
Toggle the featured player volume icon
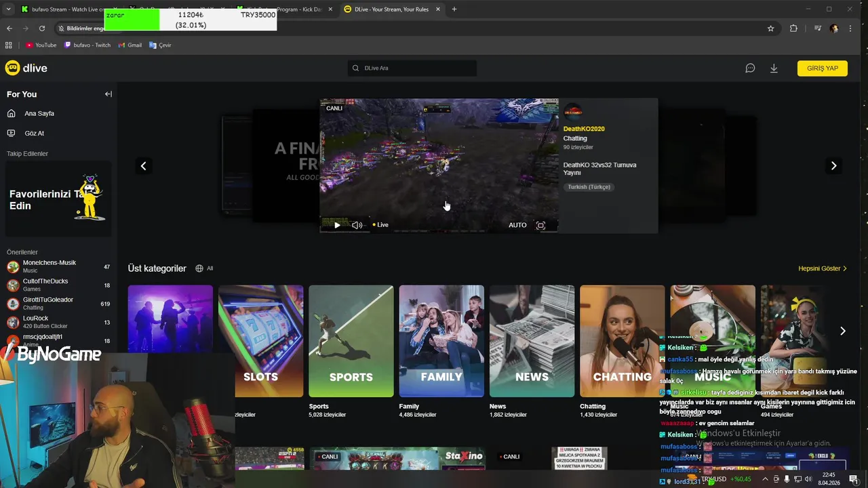pyautogui.click(x=357, y=225)
